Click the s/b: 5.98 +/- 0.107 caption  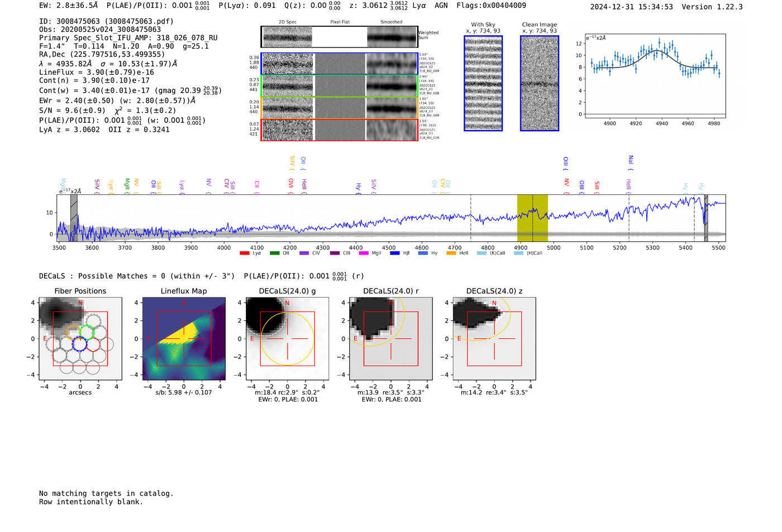click(x=184, y=392)
